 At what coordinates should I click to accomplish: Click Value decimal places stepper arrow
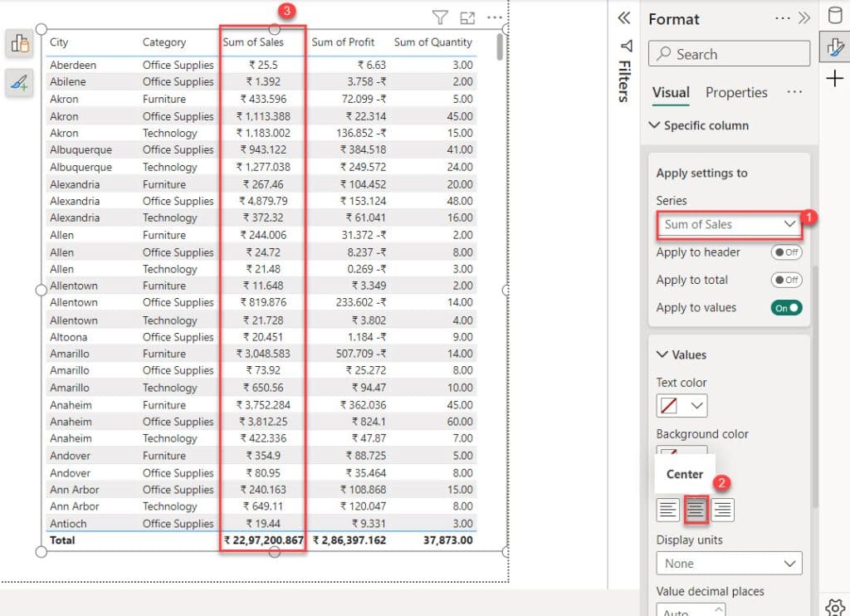[x=718, y=609]
